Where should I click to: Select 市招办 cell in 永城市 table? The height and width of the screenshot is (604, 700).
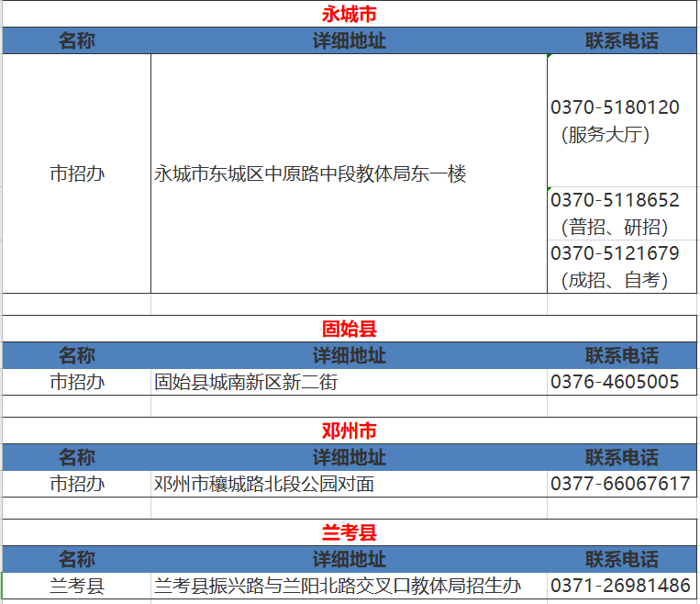(77, 173)
